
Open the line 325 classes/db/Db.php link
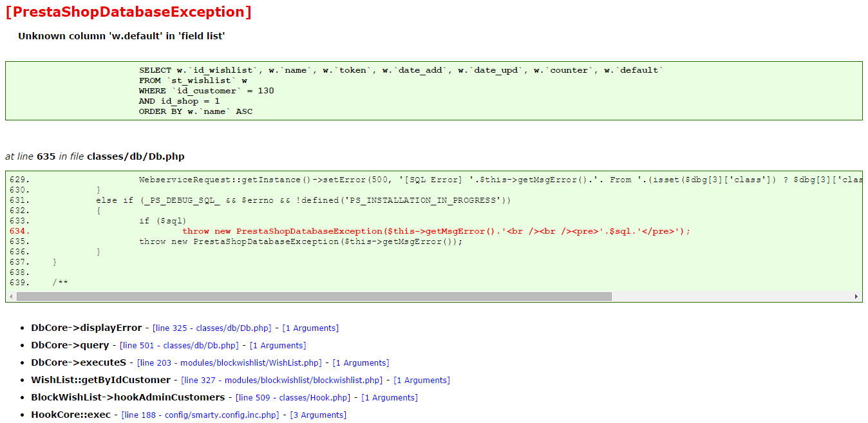point(212,328)
